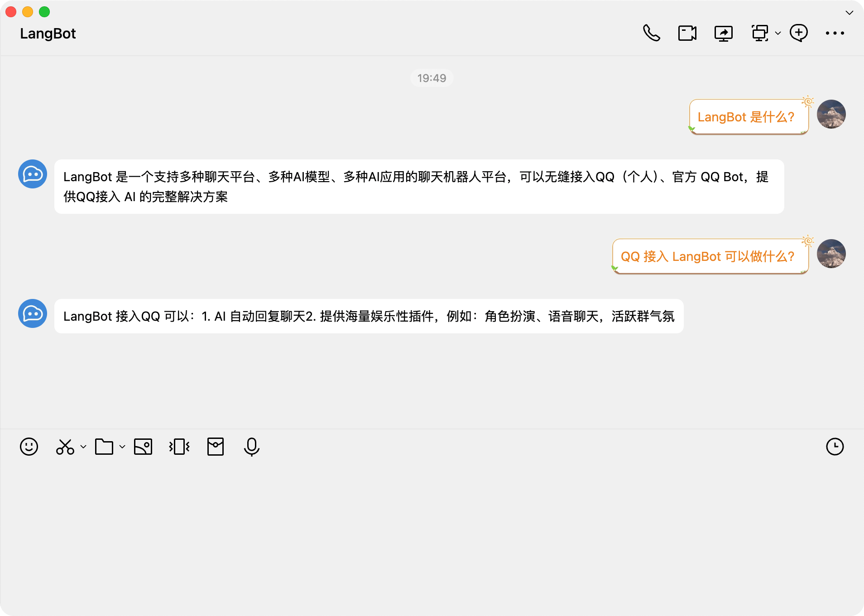This screenshot has height=616, width=864.
Task: Click the add-to-group chat plus icon
Action: 798,33
